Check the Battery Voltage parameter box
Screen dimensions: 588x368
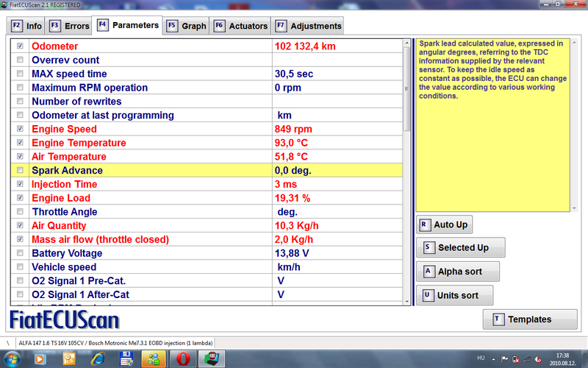point(20,253)
